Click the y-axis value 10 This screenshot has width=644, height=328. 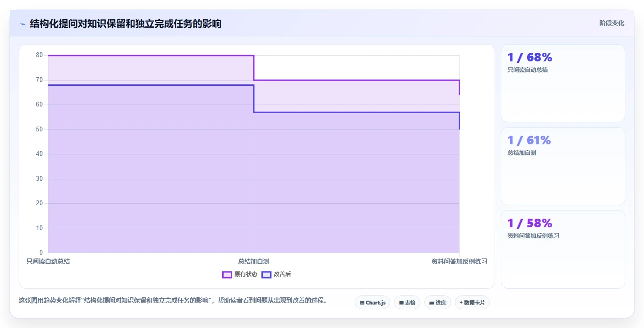[x=39, y=228]
